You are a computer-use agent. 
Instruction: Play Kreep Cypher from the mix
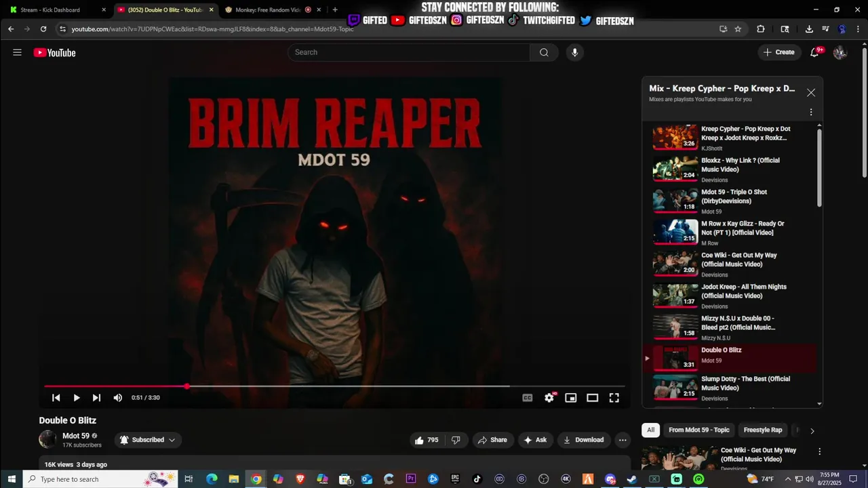731,138
